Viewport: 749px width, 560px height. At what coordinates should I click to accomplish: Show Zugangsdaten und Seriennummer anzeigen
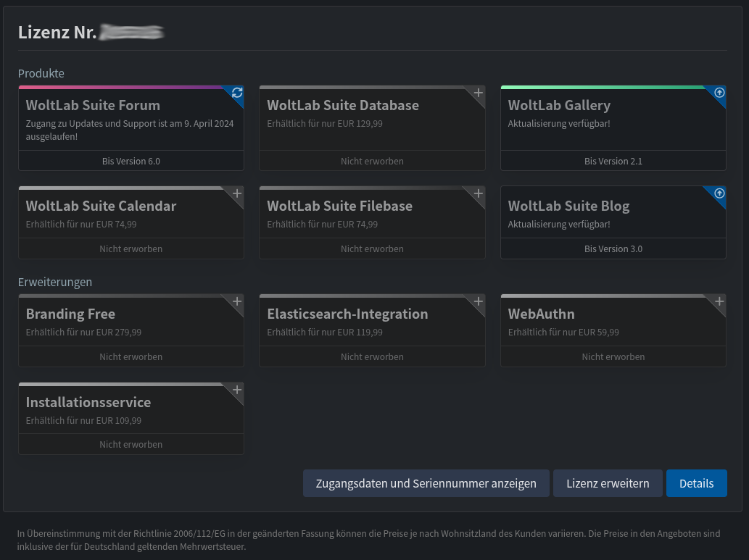click(426, 483)
